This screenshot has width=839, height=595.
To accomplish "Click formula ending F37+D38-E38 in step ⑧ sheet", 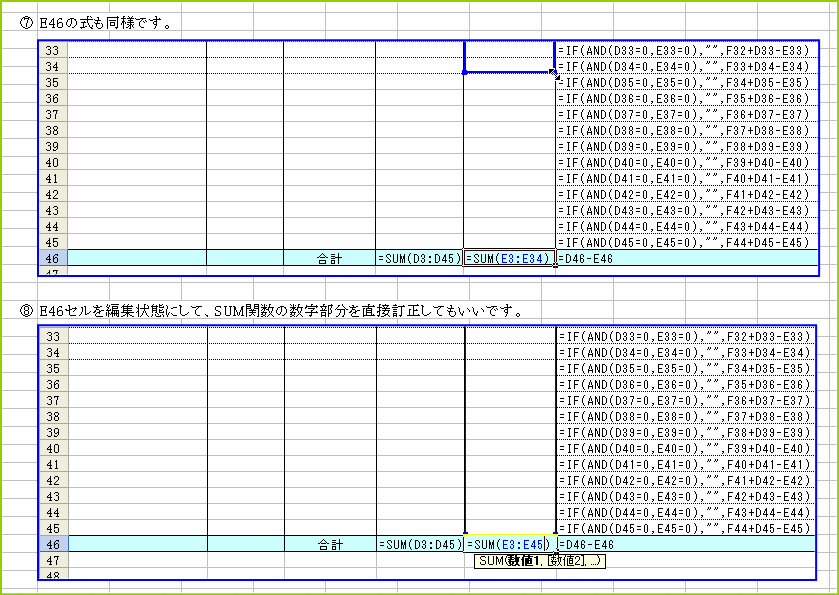I will click(x=687, y=417).
